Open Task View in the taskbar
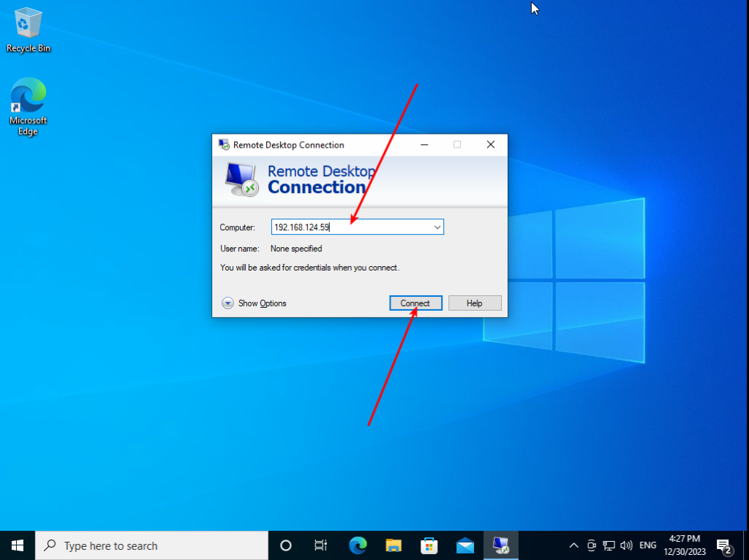749x560 pixels. [x=320, y=545]
